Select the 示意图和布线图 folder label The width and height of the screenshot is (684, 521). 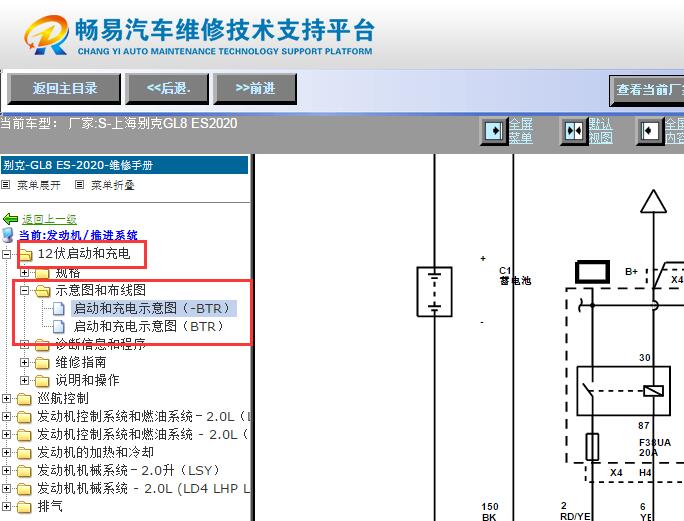click(x=100, y=290)
